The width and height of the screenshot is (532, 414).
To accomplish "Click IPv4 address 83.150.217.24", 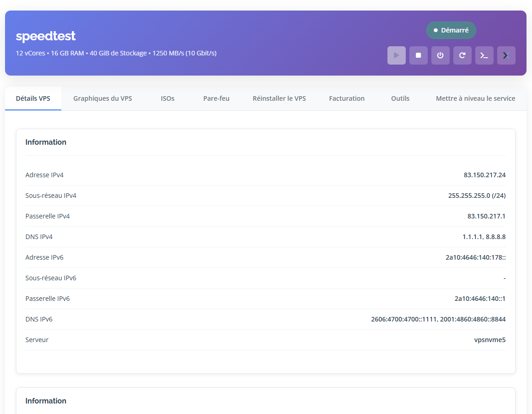I will click(x=484, y=175).
